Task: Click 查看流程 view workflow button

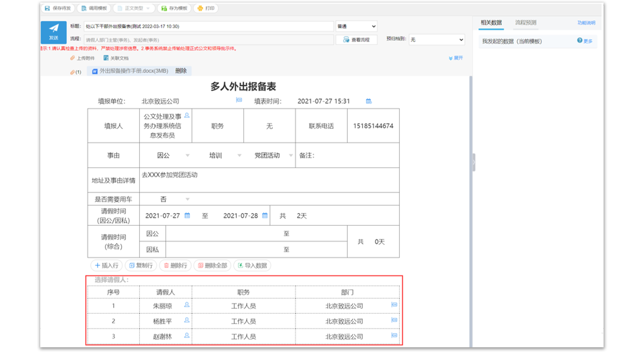Action: point(356,40)
